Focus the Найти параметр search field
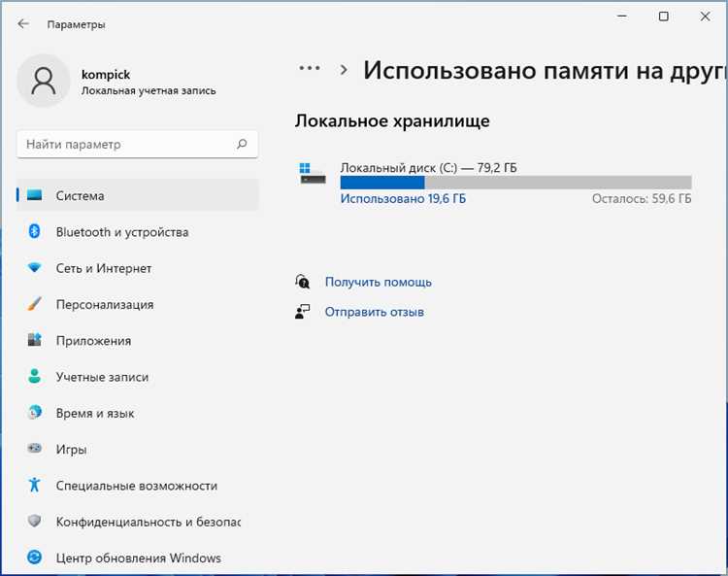The image size is (728, 576). point(137,144)
